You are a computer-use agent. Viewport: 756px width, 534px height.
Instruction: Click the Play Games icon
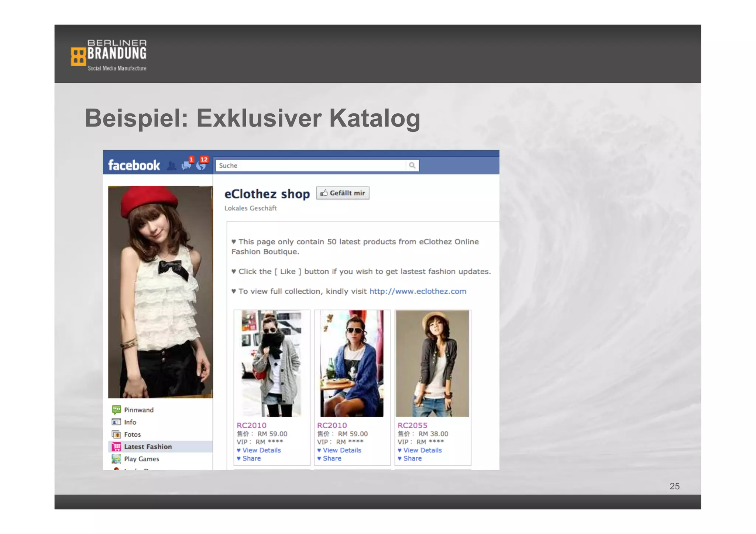click(x=116, y=459)
